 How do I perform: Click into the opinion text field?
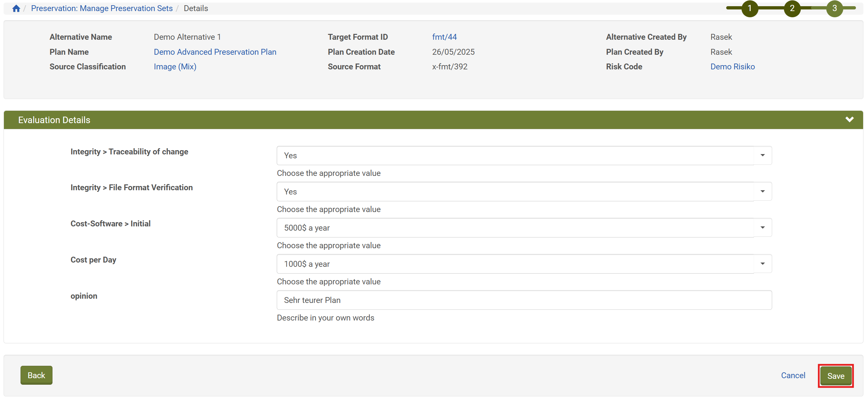tap(524, 300)
